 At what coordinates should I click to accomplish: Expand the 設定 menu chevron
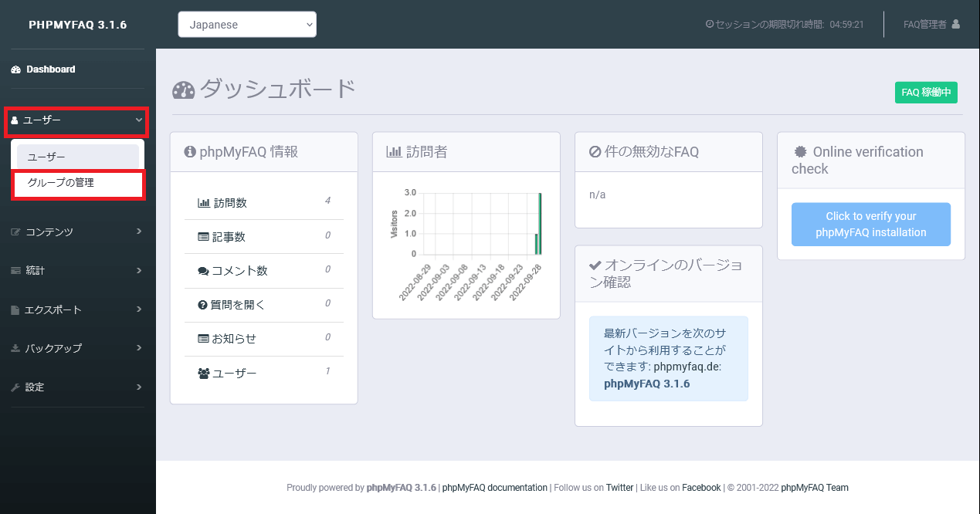(x=138, y=387)
